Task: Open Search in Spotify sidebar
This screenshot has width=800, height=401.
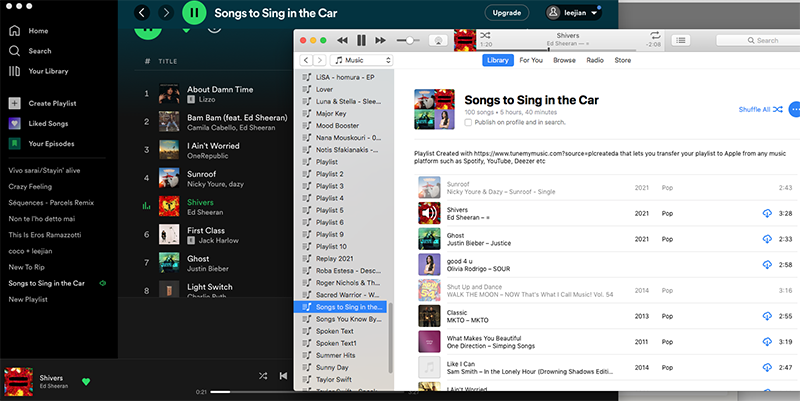Action: (x=40, y=50)
